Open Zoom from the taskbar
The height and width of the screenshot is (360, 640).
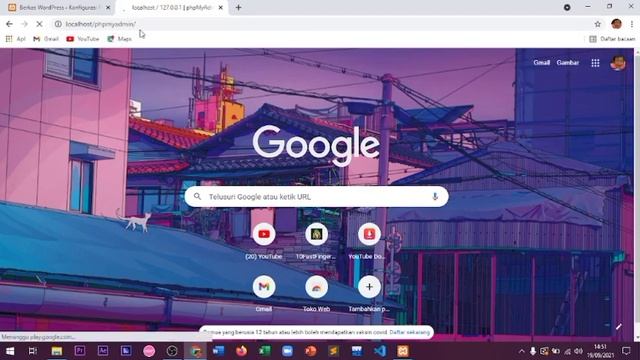click(287, 351)
